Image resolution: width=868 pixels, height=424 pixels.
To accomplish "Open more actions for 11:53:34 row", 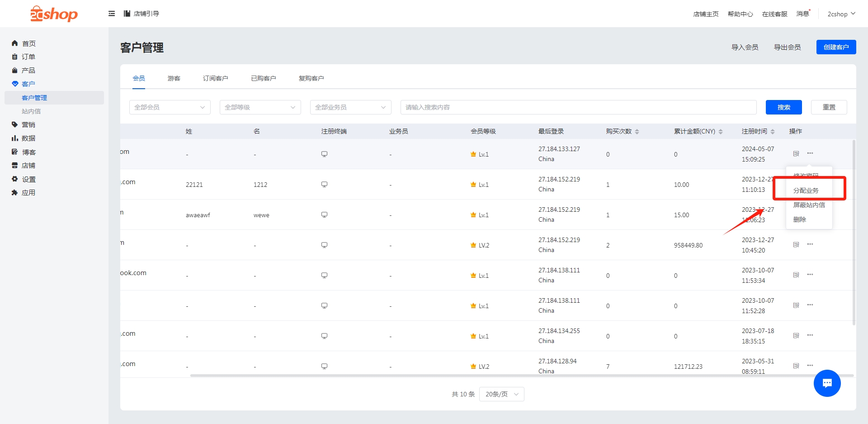I will click(x=810, y=275).
